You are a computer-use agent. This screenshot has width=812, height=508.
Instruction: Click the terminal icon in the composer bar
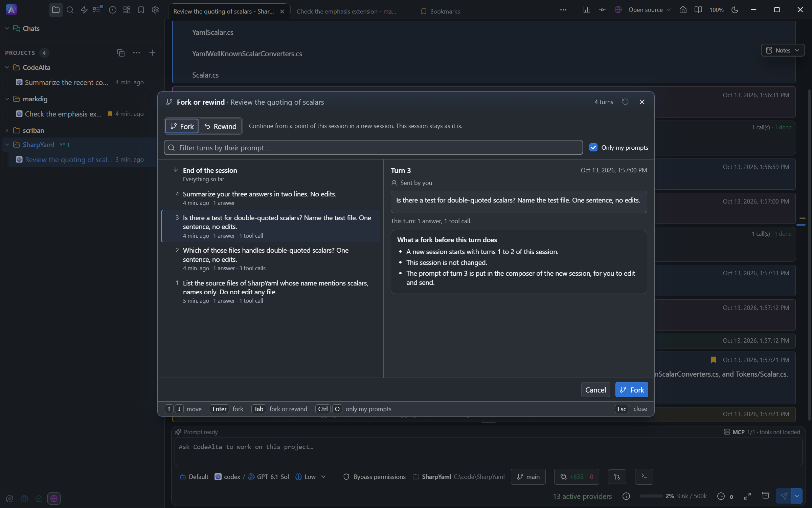tap(644, 477)
